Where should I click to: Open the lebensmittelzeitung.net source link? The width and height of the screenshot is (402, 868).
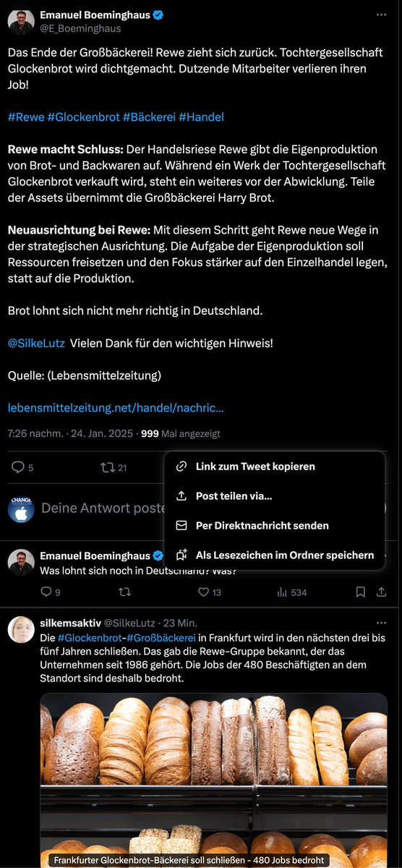pyautogui.click(x=116, y=408)
